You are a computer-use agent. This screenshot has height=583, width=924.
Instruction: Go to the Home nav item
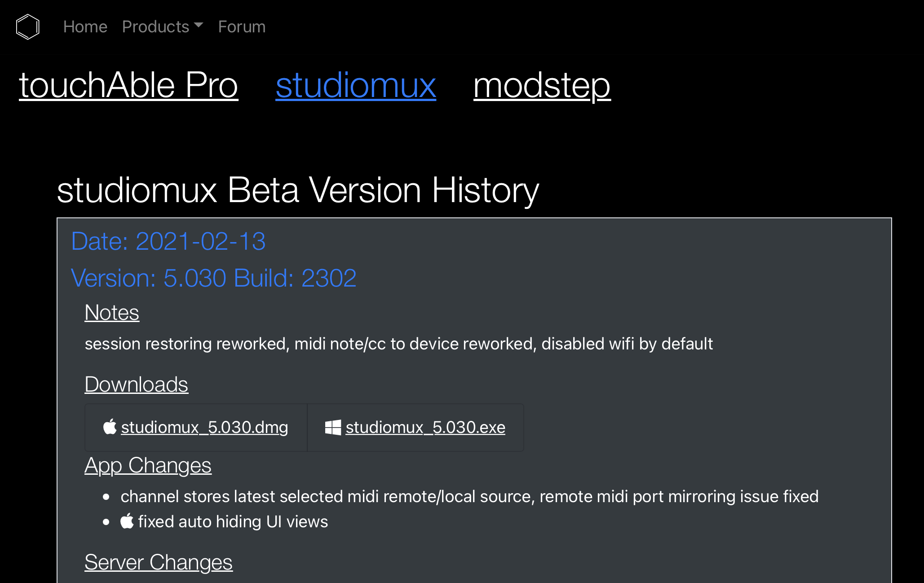pos(85,27)
